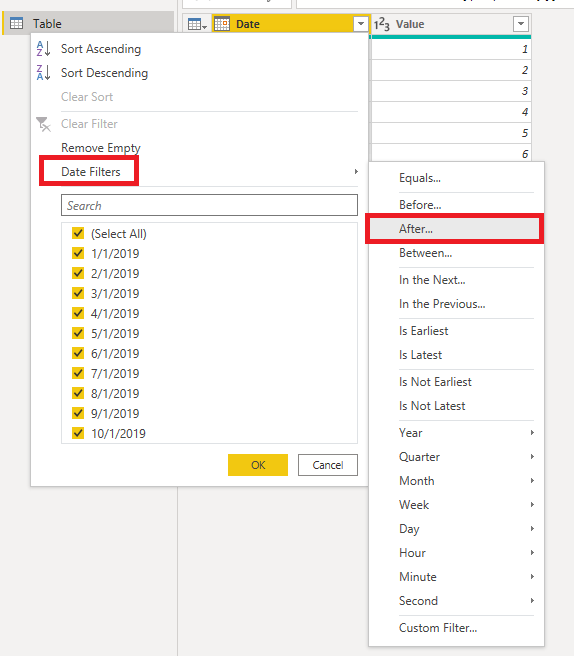The image size is (574, 656).
Task: Select the Equals... filter
Action: coord(420,178)
